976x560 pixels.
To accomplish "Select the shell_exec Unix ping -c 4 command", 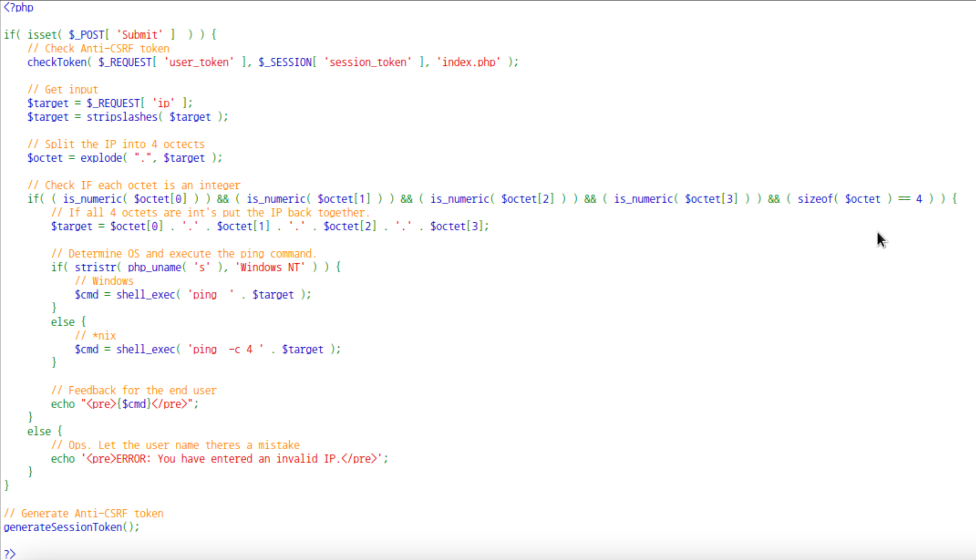I will click(208, 349).
